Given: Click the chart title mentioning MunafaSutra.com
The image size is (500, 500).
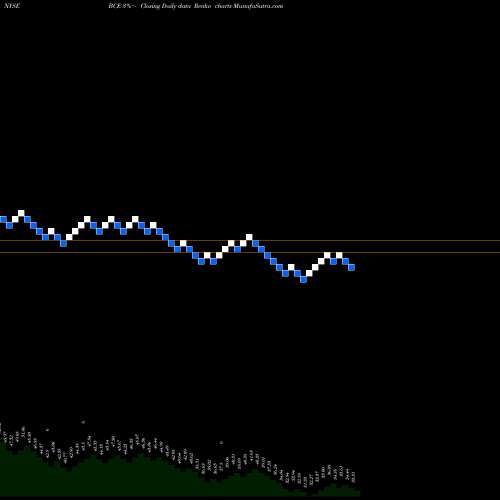Looking at the screenshot, I should 196,6.
